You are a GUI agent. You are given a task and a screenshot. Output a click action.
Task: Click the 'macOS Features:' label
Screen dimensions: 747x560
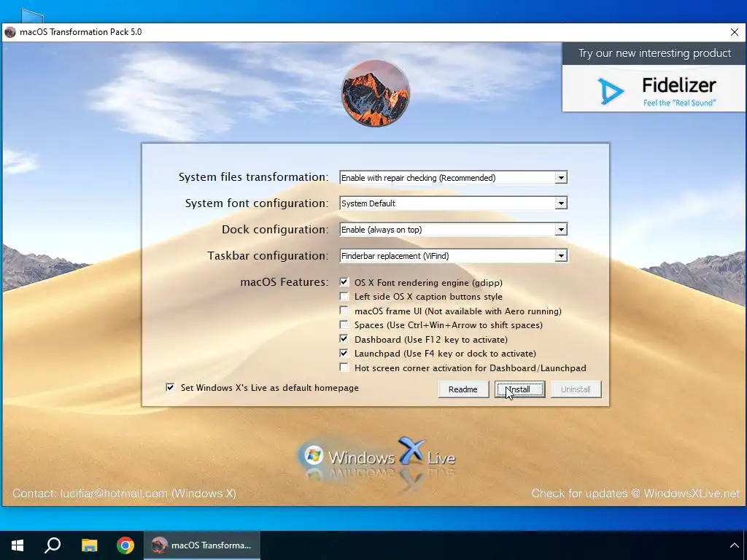[x=285, y=282]
